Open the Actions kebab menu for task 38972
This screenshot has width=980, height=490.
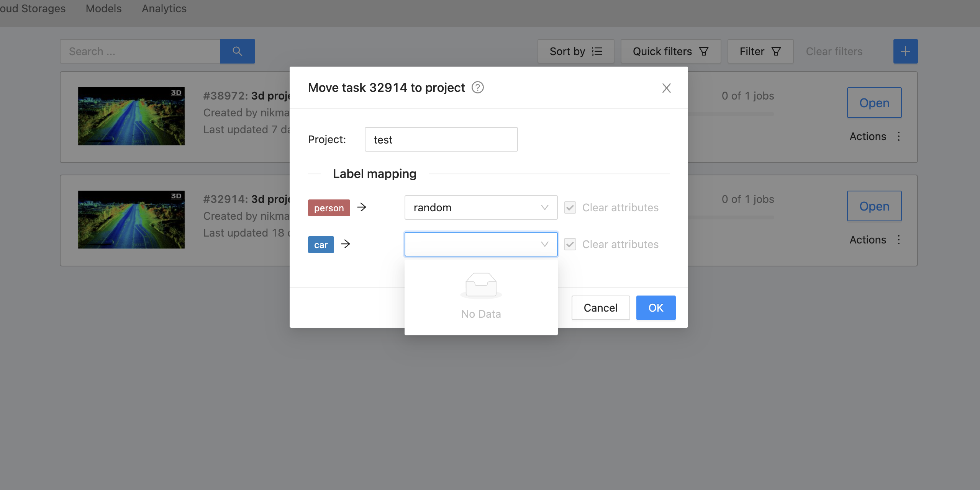tap(899, 136)
